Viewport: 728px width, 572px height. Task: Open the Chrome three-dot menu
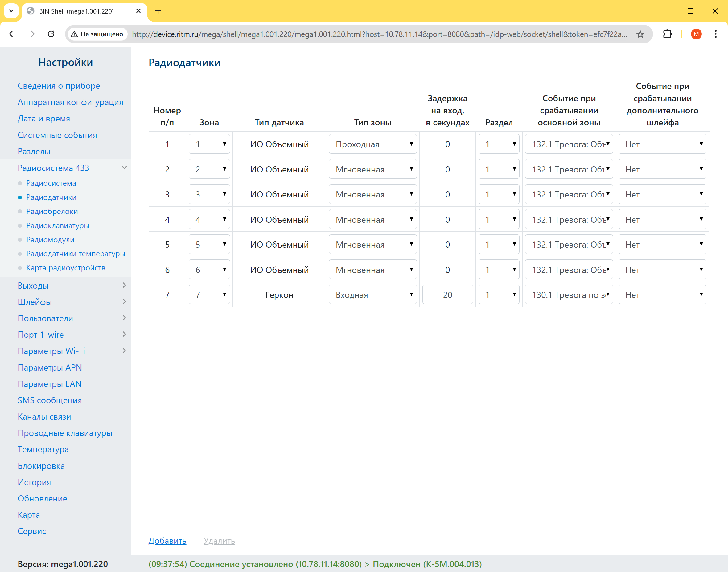pos(716,34)
